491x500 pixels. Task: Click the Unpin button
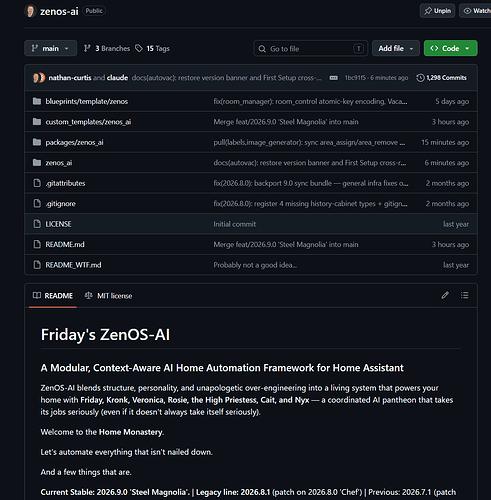click(x=437, y=11)
